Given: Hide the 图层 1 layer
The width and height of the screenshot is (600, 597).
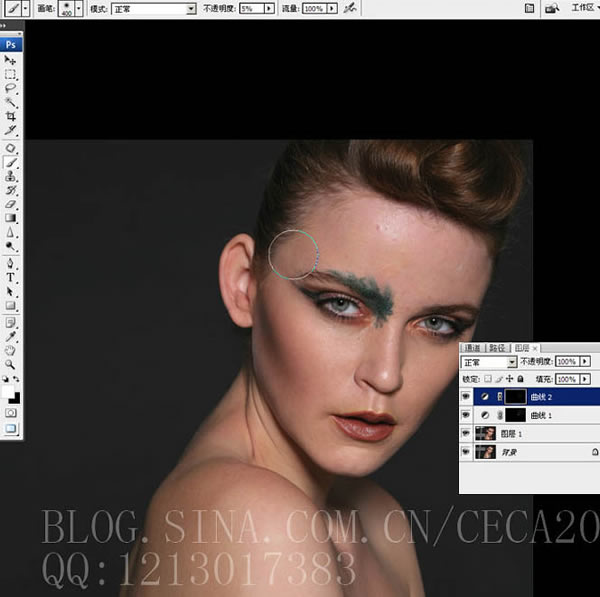Looking at the screenshot, I should coord(466,433).
